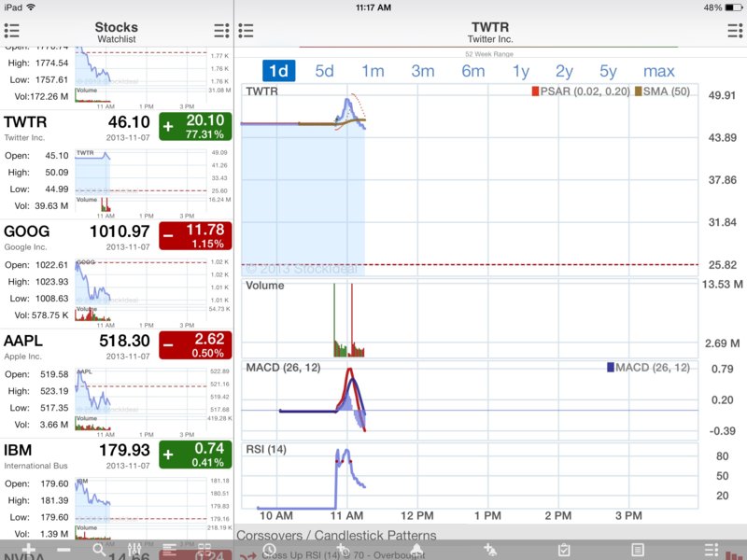
Task: Toggle GOOG red change badge 11.78
Action: pos(195,236)
